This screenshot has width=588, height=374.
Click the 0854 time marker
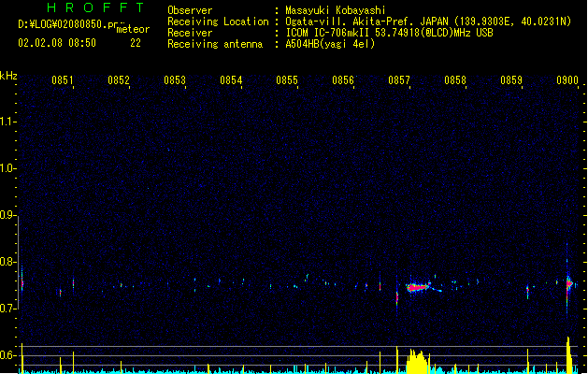[231, 80]
